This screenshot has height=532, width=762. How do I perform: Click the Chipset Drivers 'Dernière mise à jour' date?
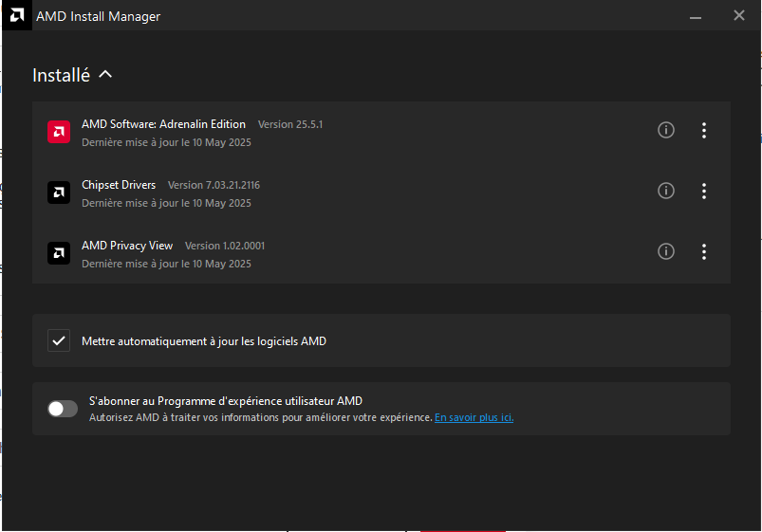(x=166, y=203)
